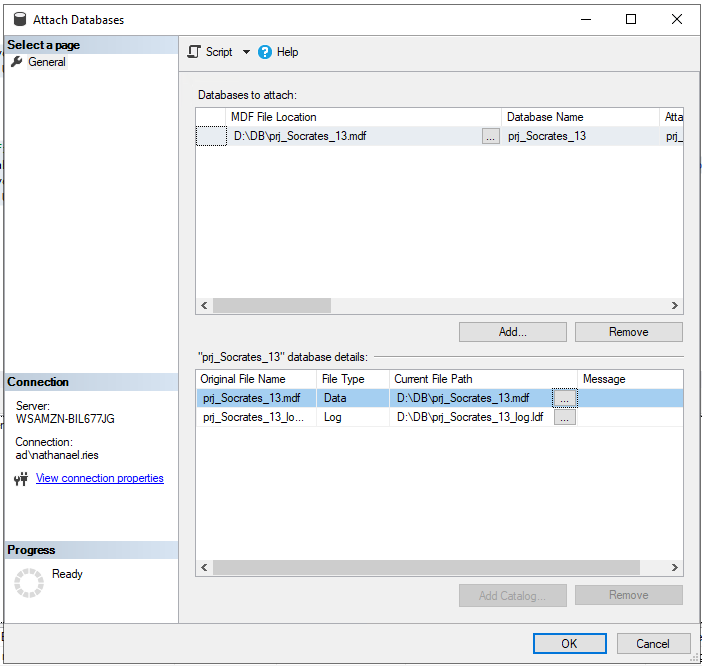Image resolution: width=702 pixels, height=666 pixels.
Task: Click the database details list's horizontal scrollbar thumb
Action: pos(426,568)
